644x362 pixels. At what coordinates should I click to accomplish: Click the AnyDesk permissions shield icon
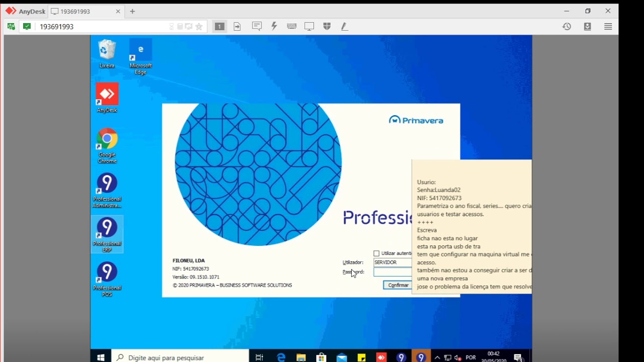[327, 26]
